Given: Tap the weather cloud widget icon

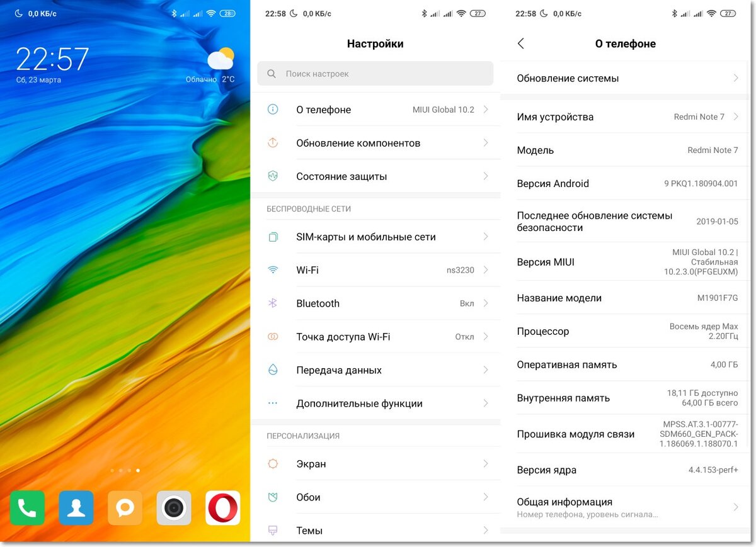Looking at the screenshot, I should click(x=221, y=59).
